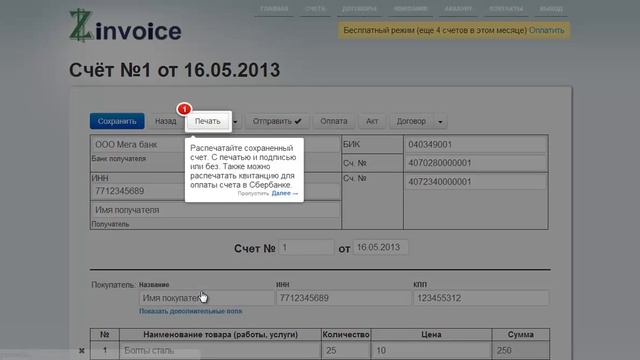Click account field 4072340000001
The image size is (640, 360).
pyautogui.click(x=475, y=182)
